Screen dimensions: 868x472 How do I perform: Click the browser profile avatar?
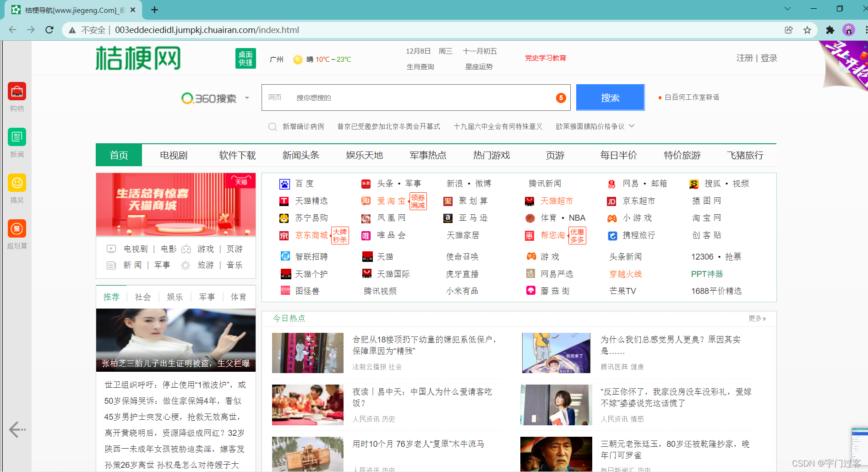click(x=849, y=30)
